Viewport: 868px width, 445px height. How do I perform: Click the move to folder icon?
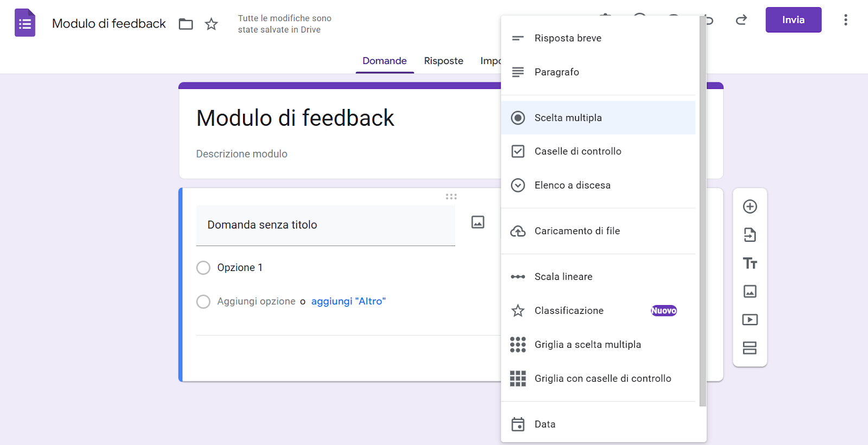coord(186,24)
